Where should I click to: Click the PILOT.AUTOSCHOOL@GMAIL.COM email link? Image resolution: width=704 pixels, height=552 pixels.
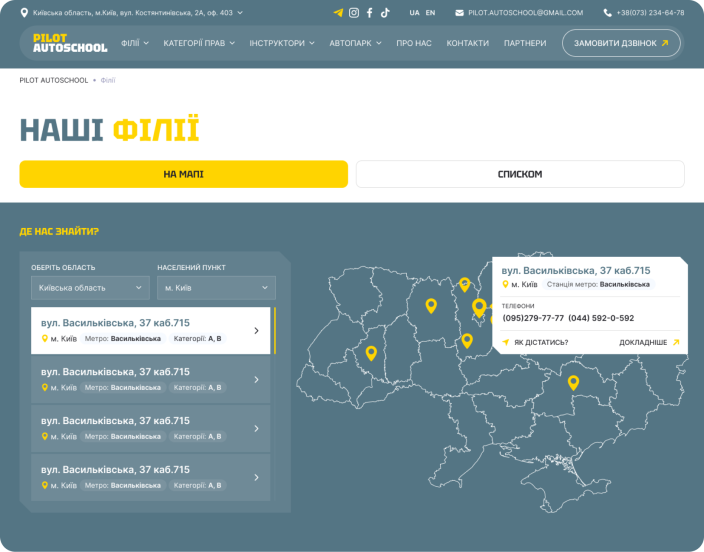point(525,13)
